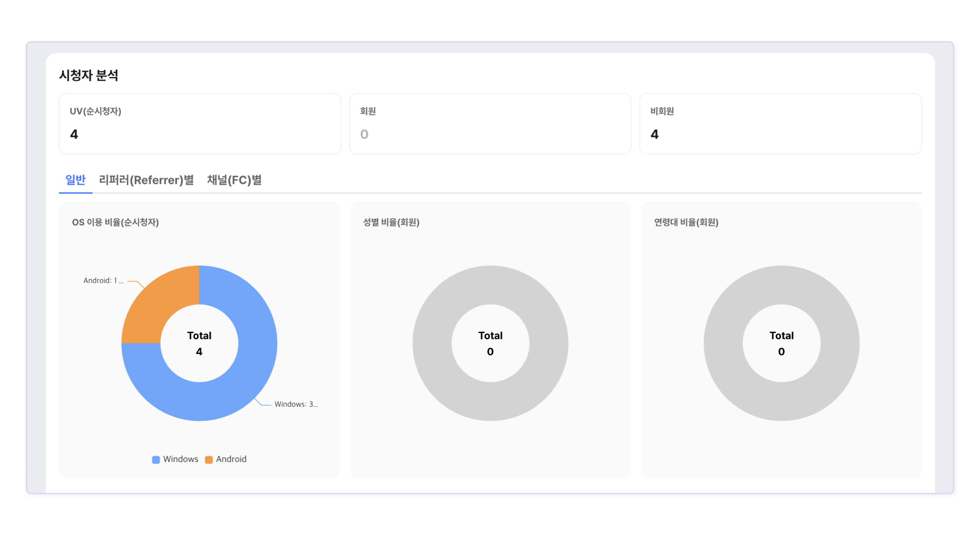Click the 'Android: 1 ...' chart label
This screenshot has height=536, width=980.
click(103, 281)
